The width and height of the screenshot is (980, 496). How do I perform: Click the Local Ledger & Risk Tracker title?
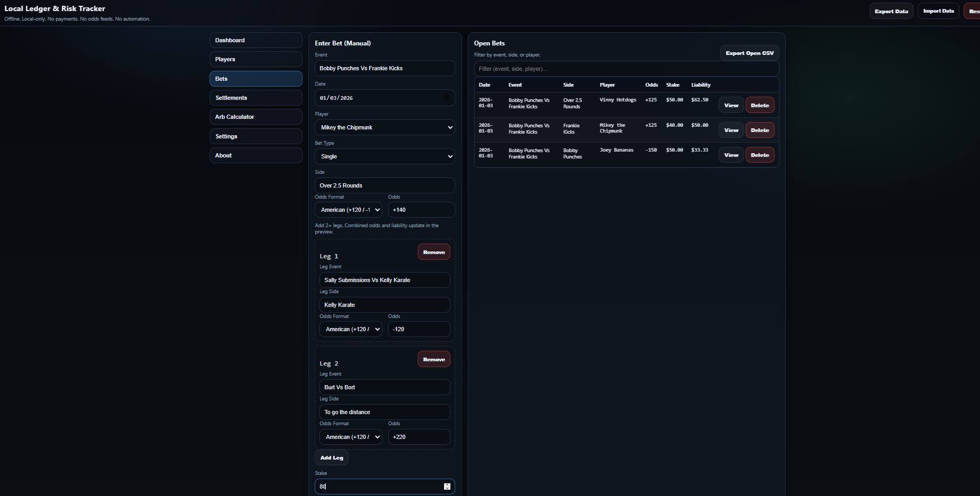click(x=55, y=8)
